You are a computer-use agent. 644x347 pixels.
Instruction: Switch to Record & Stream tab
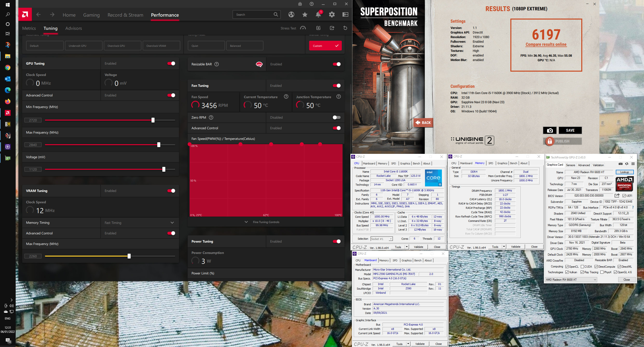click(x=125, y=15)
